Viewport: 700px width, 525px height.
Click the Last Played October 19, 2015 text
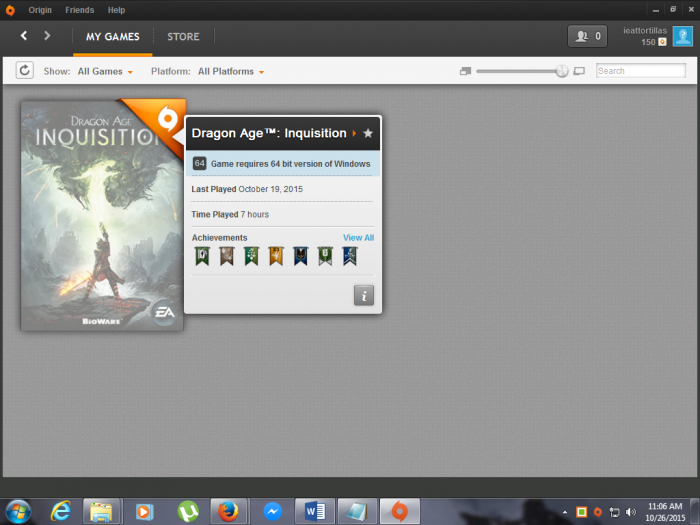[247, 189]
